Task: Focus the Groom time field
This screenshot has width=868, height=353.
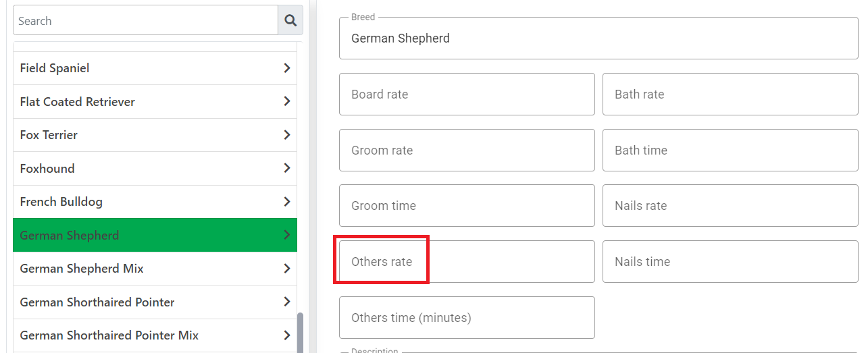Action: pos(467,206)
